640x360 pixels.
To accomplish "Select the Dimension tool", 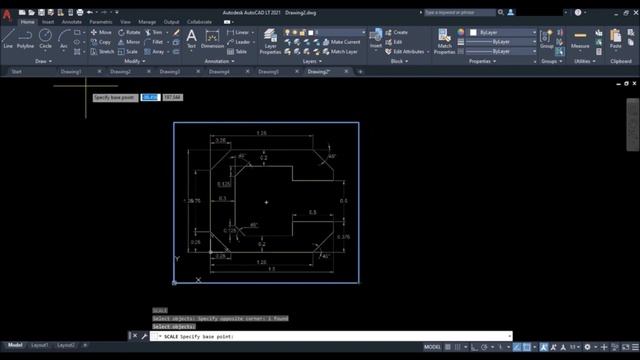I will (x=212, y=39).
